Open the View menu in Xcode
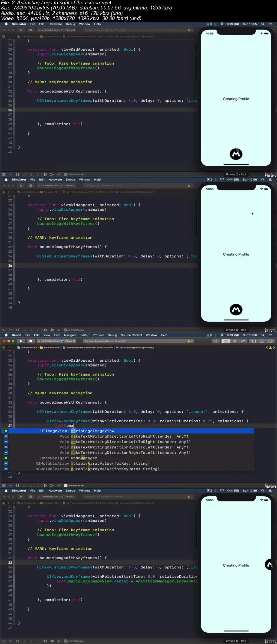 pyautogui.click(x=47, y=335)
